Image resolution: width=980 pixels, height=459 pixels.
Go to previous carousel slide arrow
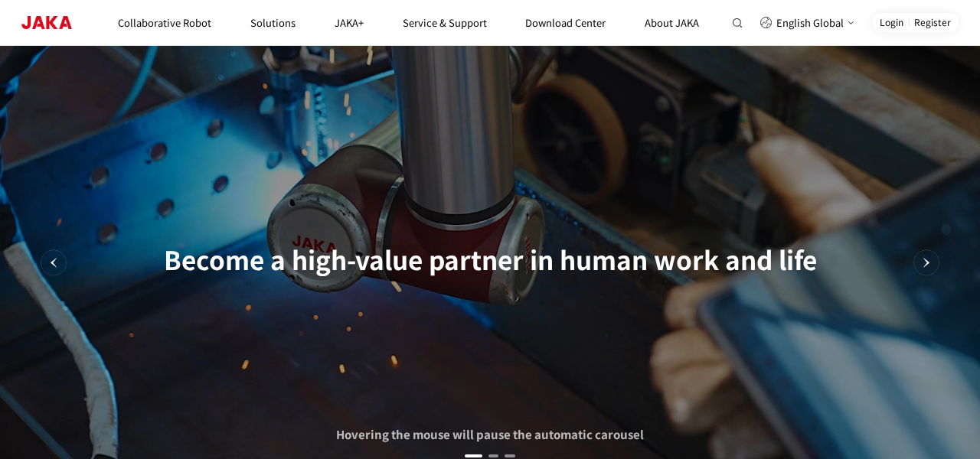[54, 262]
